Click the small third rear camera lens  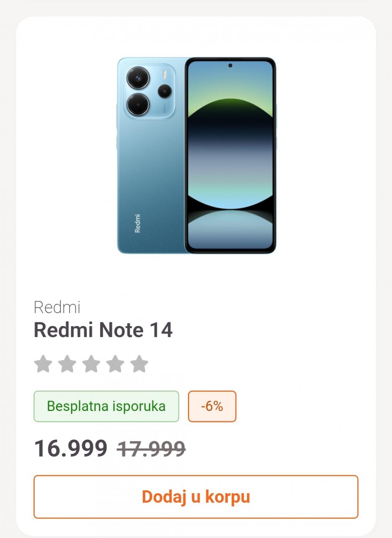click(x=164, y=91)
